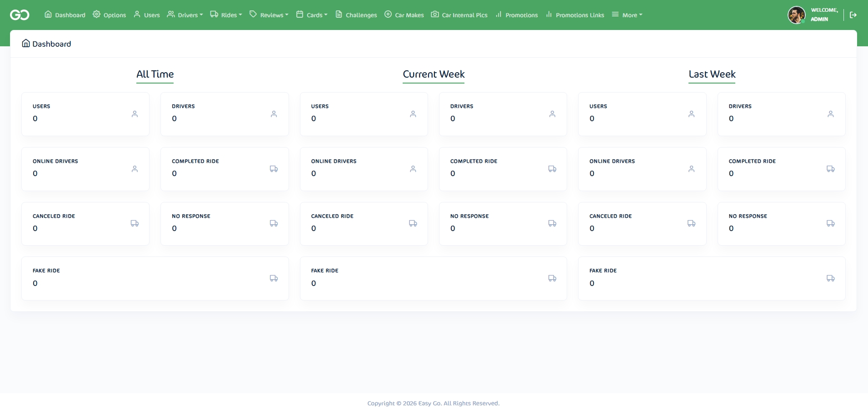This screenshot has height=414, width=868.
Task: Click the gear icon beside Options
Action: [x=96, y=15]
